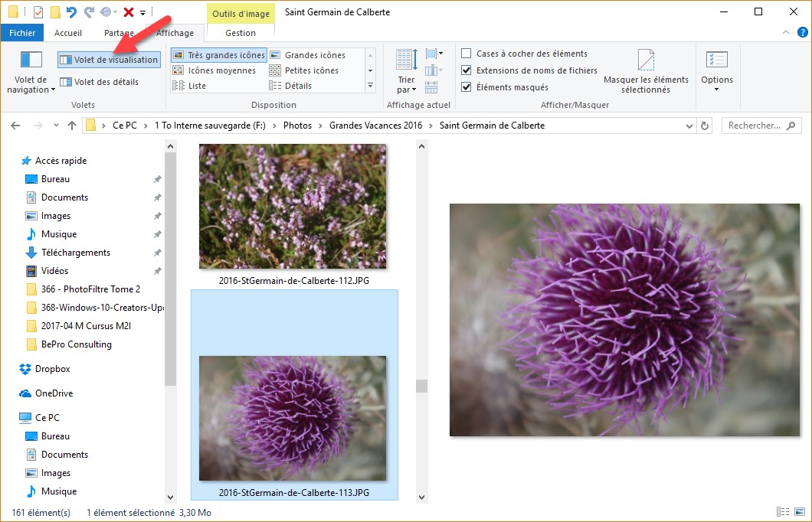
Task: Select Très grandes icônes layout
Action: (x=219, y=55)
